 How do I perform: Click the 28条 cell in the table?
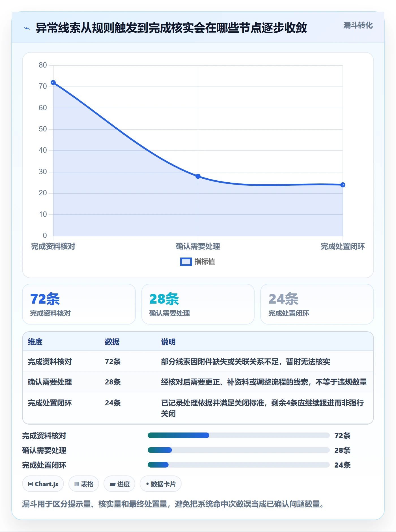(113, 382)
